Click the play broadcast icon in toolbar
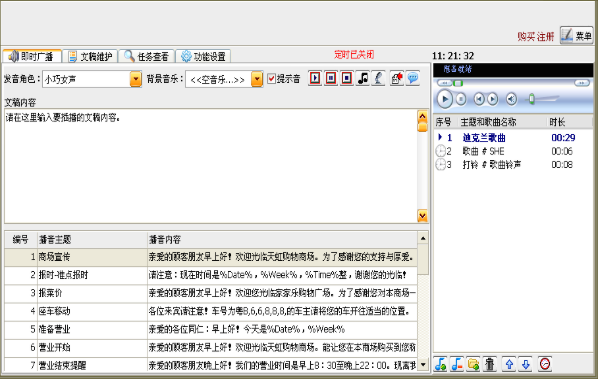 [x=315, y=78]
